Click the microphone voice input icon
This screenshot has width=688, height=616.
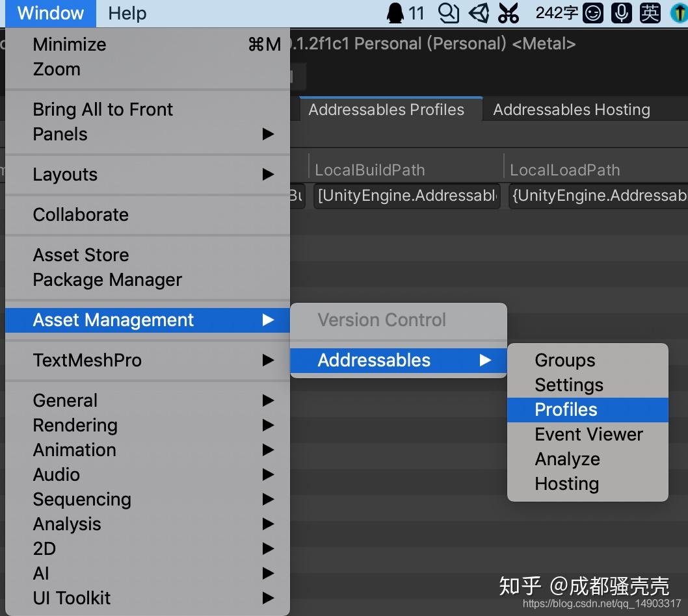(x=622, y=13)
